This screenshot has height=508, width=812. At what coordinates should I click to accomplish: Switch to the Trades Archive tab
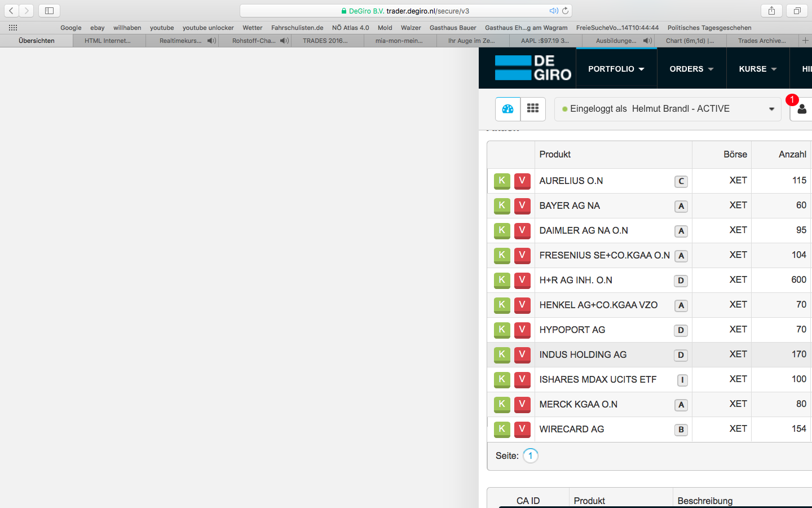(x=762, y=41)
